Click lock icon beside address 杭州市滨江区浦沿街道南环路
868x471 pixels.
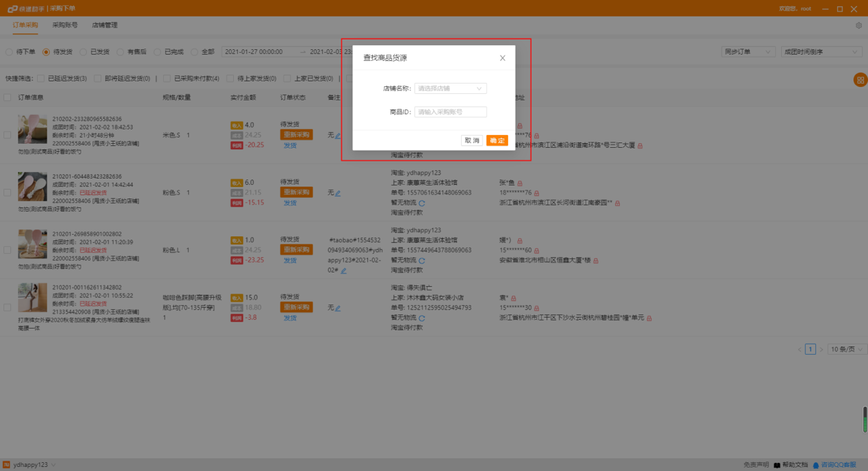(640, 145)
